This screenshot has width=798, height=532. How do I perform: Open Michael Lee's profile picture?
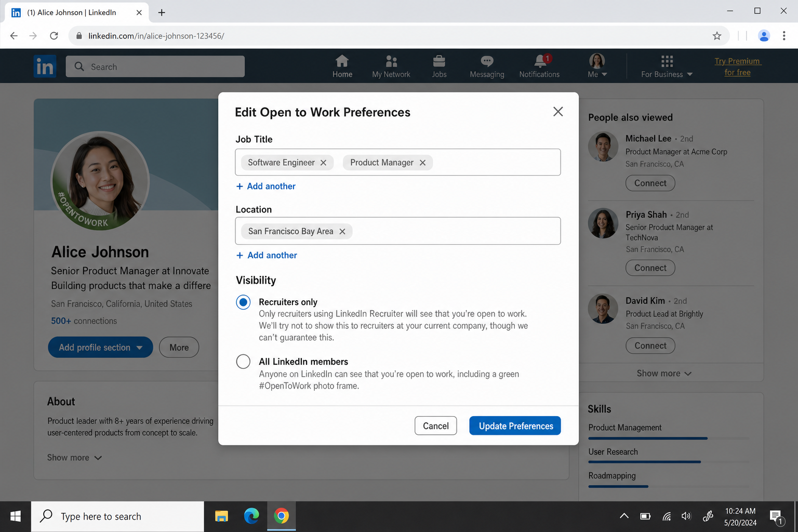pyautogui.click(x=603, y=147)
